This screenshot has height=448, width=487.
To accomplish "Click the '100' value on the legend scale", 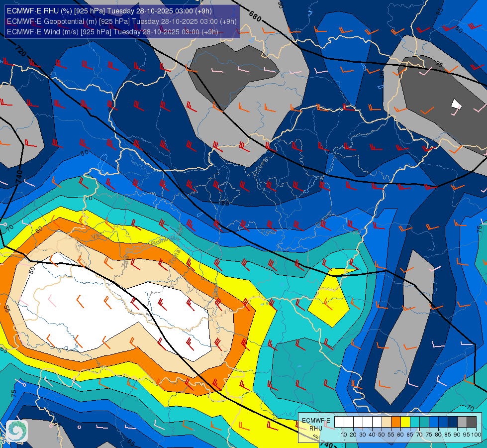I will [x=477, y=435].
